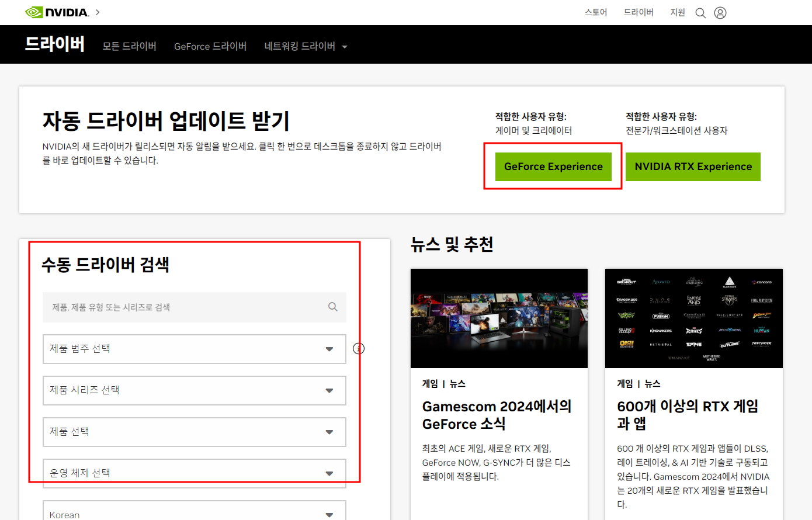Click the 지원 menu item
The height and width of the screenshot is (520, 812).
click(677, 12)
